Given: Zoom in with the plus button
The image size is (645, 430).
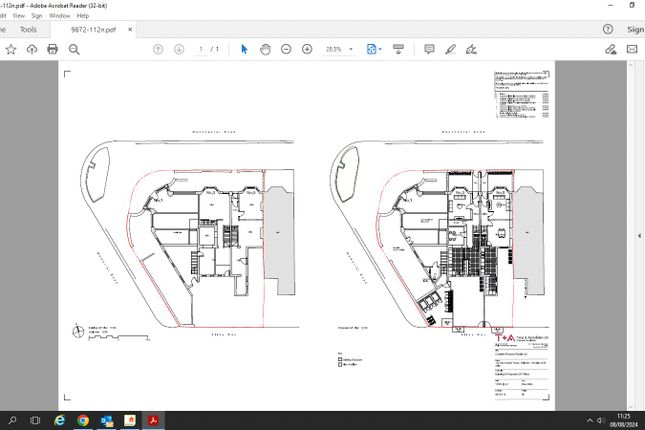Looking at the screenshot, I should coord(307,49).
